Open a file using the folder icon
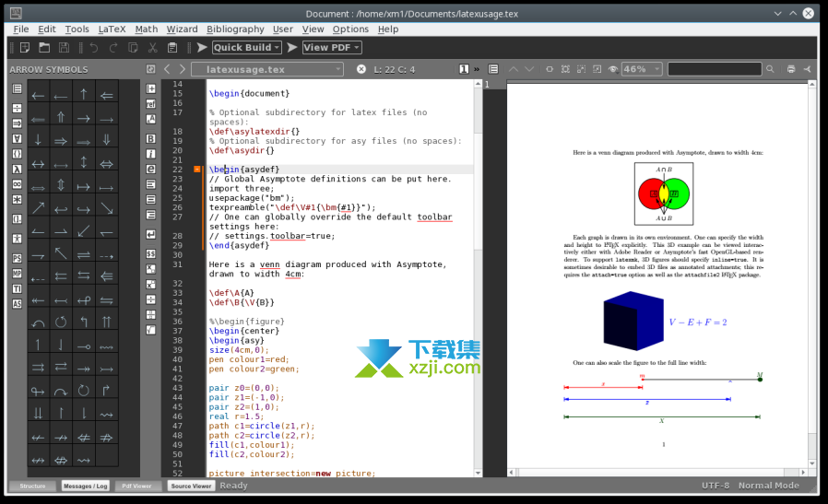828x504 pixels. point(44,48)
